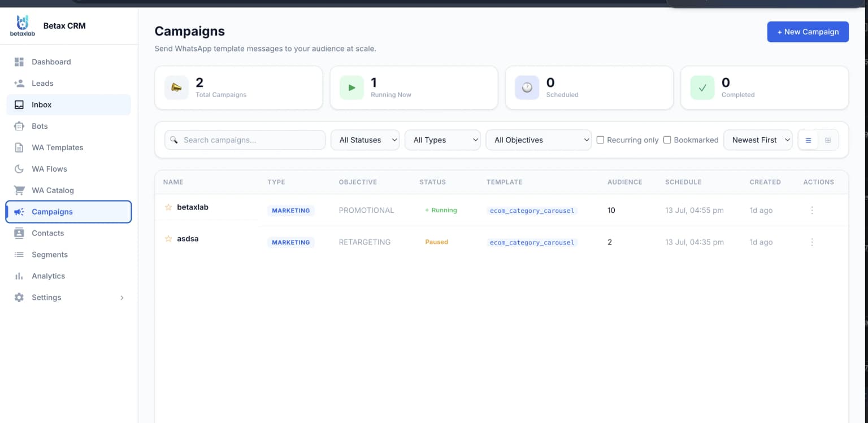868x423 pixels.
Task: Click the Contacts card icon
Action: click(19, 233)
